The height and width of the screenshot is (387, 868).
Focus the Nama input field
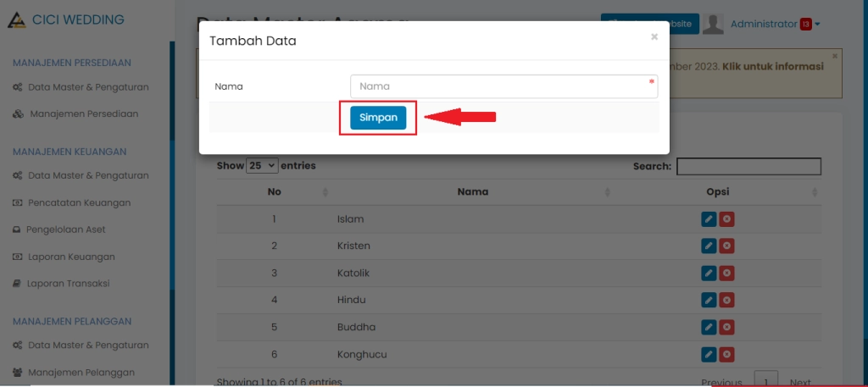(x=504, y=86)
